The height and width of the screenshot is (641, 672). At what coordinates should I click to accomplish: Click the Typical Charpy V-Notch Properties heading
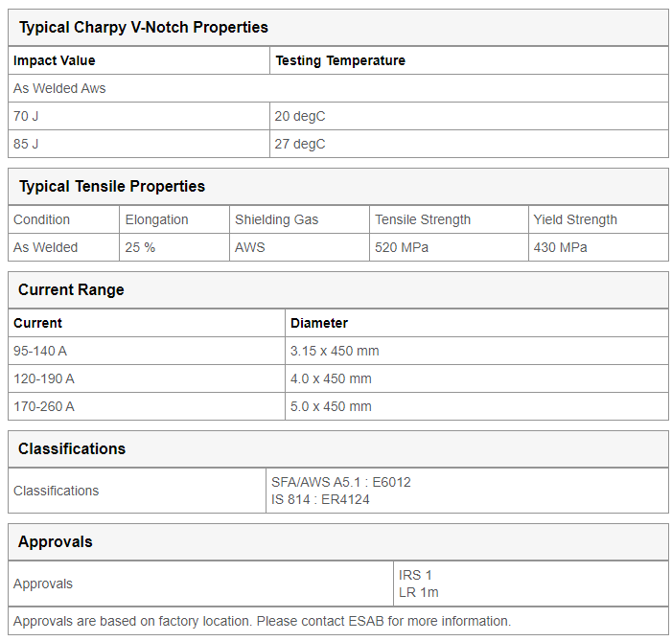click(144, 28)
